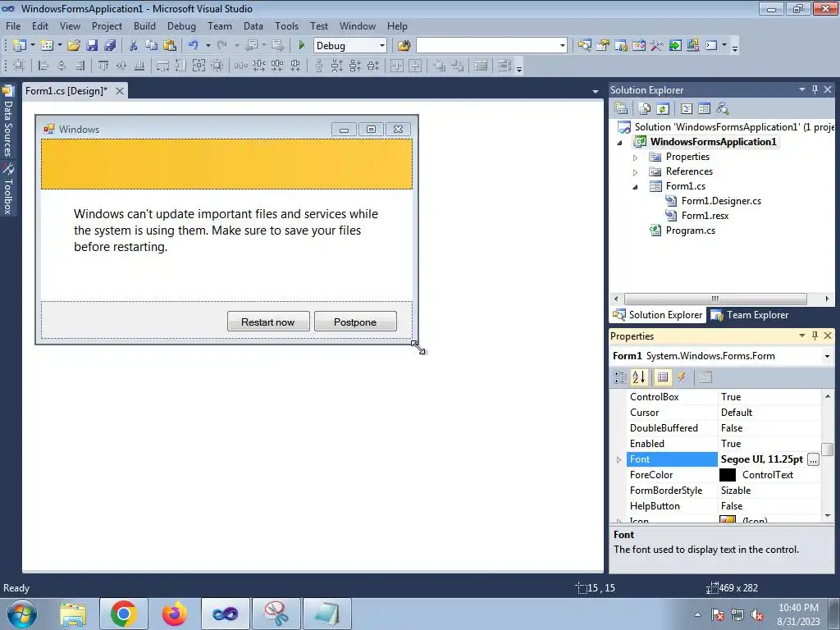Click View Designer icon in Solution Explorer

(x=704, y=109)
